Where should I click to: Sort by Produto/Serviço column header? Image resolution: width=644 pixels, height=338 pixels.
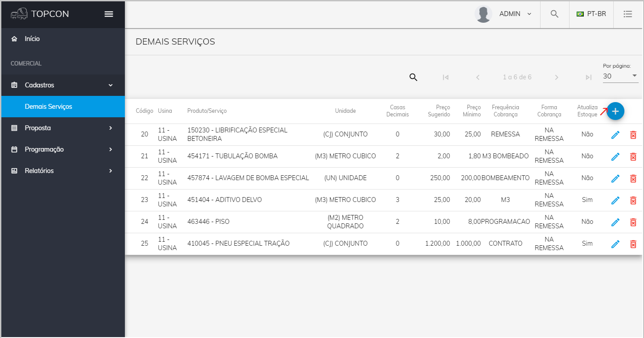point(207,111)
